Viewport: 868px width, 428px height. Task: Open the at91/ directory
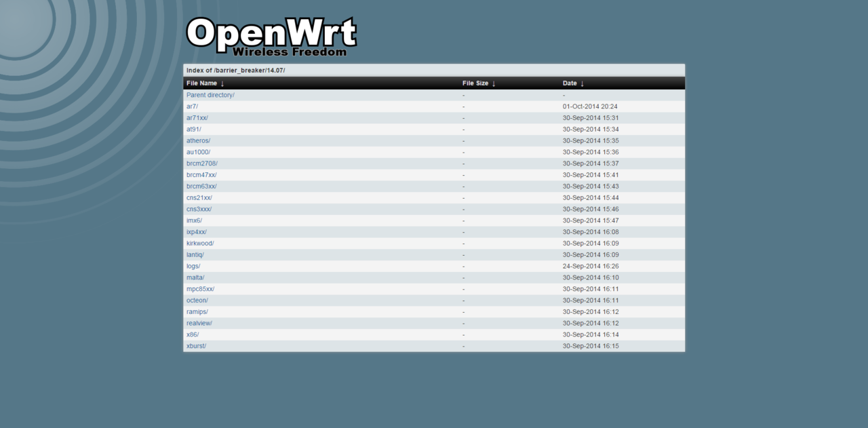click(x=194, y=130)
